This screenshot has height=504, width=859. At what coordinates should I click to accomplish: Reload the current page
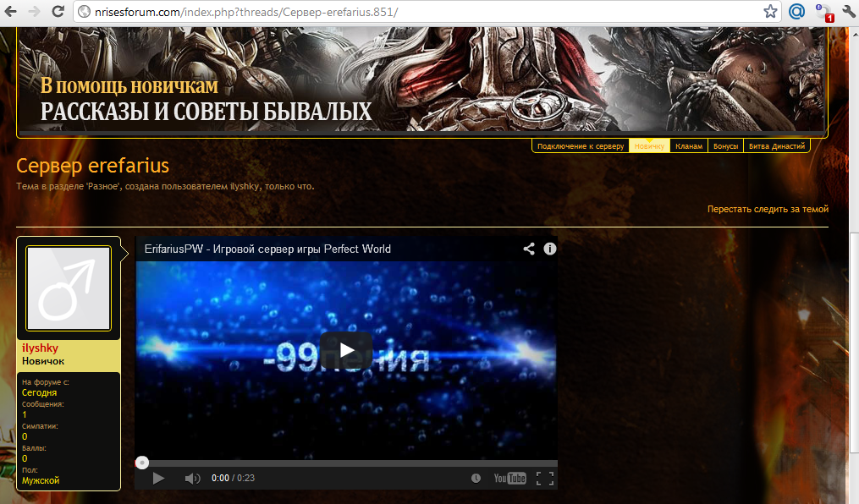(x=58, y=12)
